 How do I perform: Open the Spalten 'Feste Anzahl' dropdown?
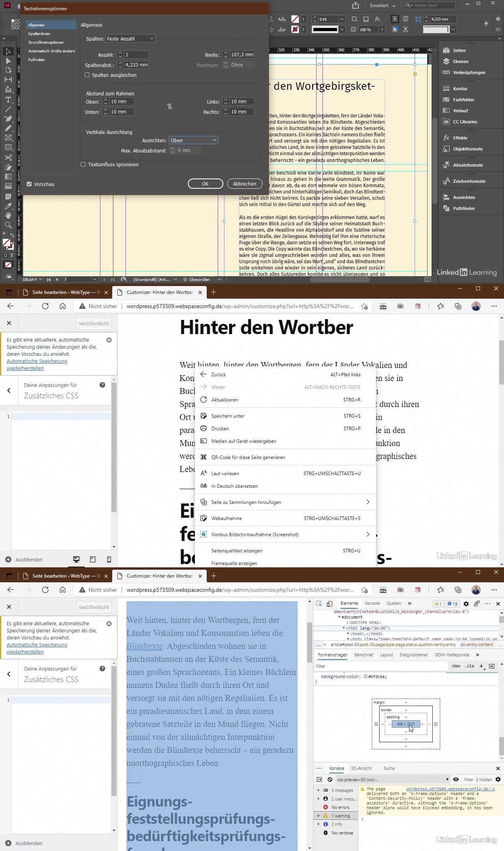(x=130, y=39)
